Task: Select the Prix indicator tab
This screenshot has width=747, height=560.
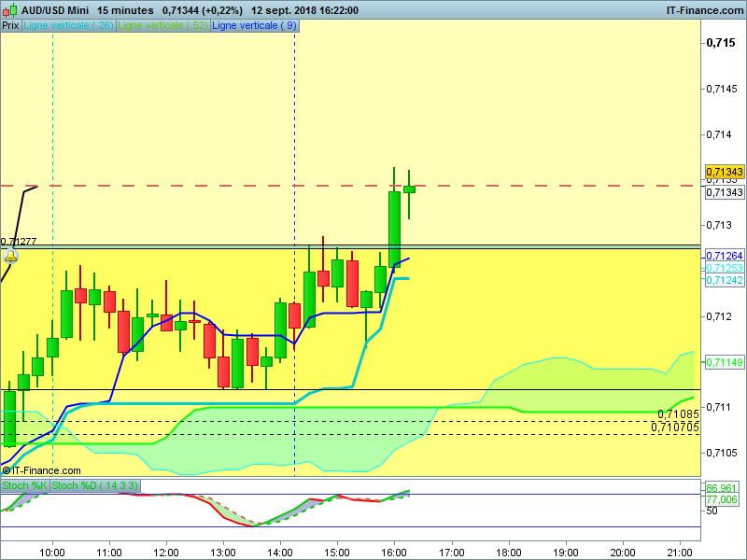Action: click(x=10, y=25)
